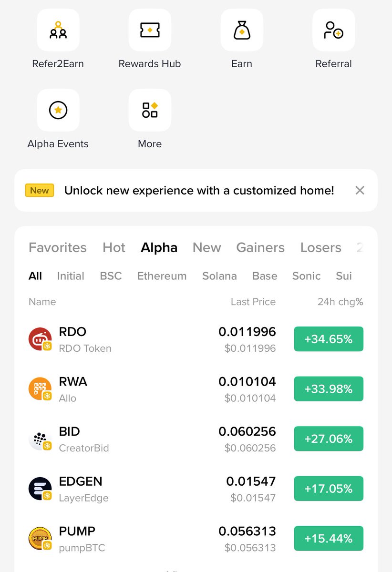Toggle RDO +34.65% change badge
Viewport: 392px width, 572px height.
click(329, 339)
